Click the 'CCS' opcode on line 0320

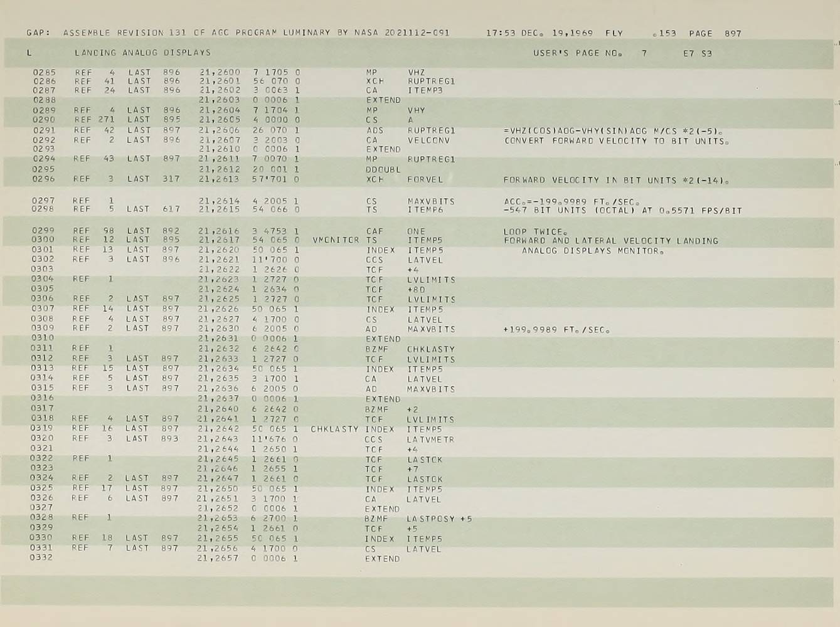[373, 440]
